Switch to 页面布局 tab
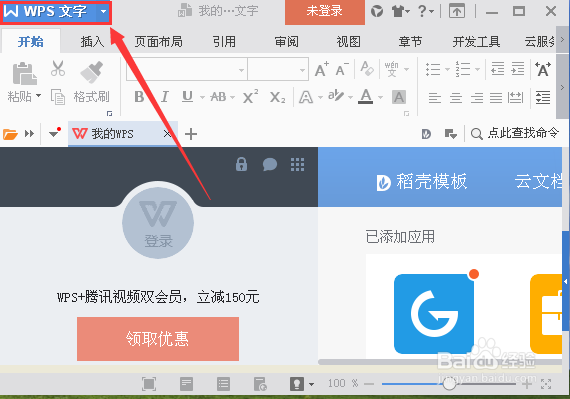 158,42
